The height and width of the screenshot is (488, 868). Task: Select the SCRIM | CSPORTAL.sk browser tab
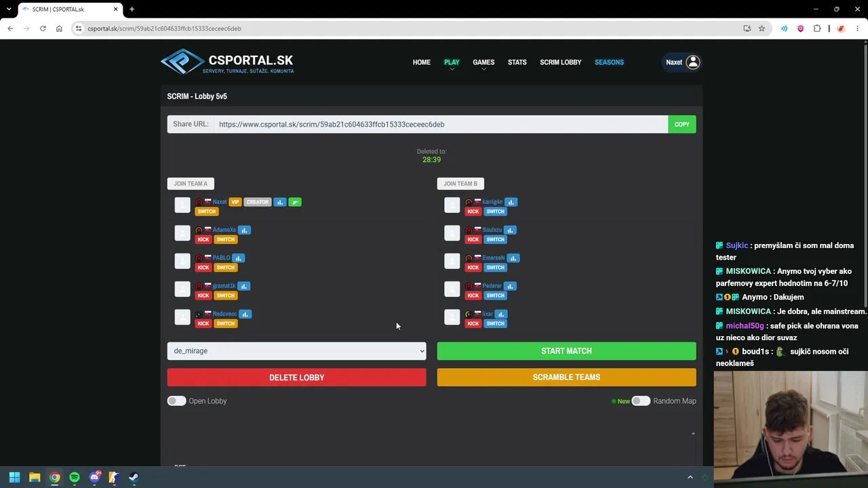coord(71,9)
